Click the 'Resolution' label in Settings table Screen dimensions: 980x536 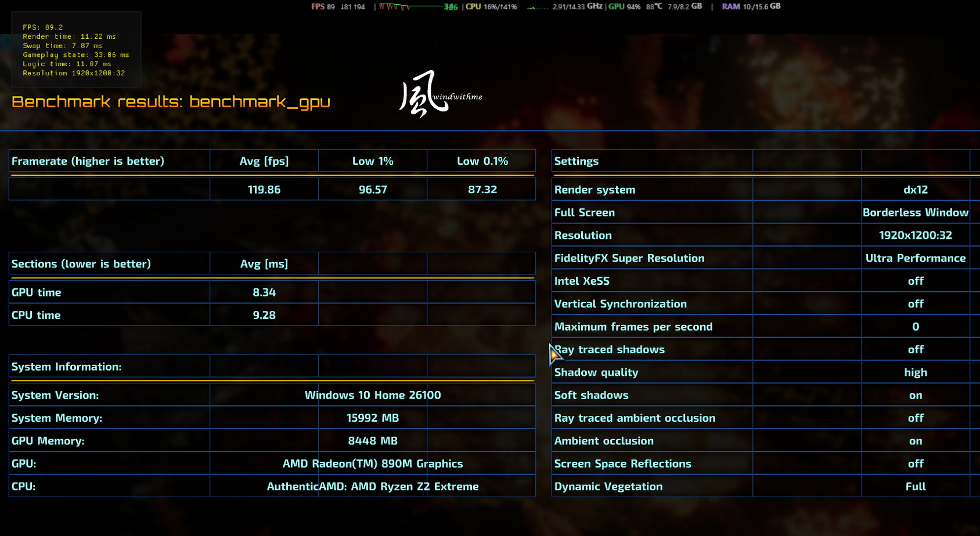(x=583, y=236)
